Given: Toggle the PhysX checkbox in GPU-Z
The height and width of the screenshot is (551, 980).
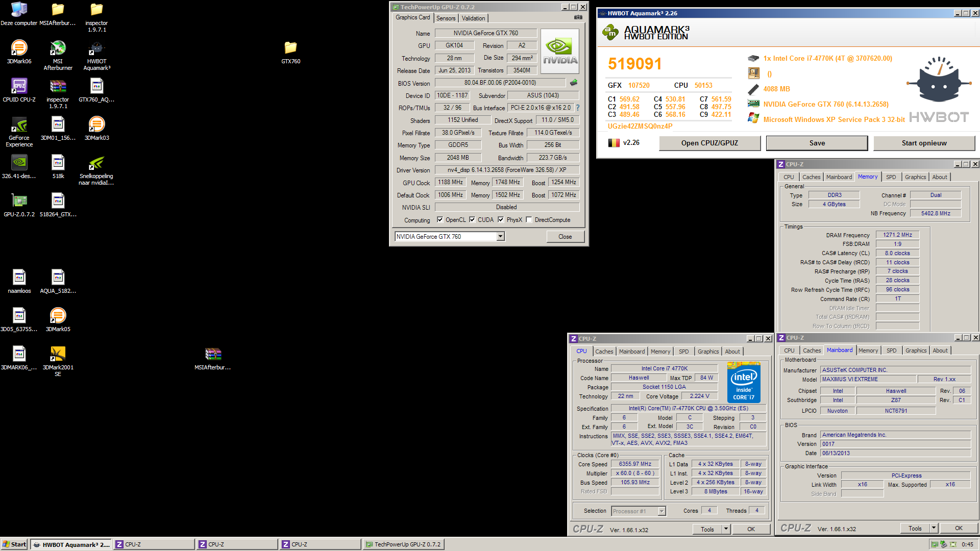Looking at the screenshot, I should coord(501,220).
